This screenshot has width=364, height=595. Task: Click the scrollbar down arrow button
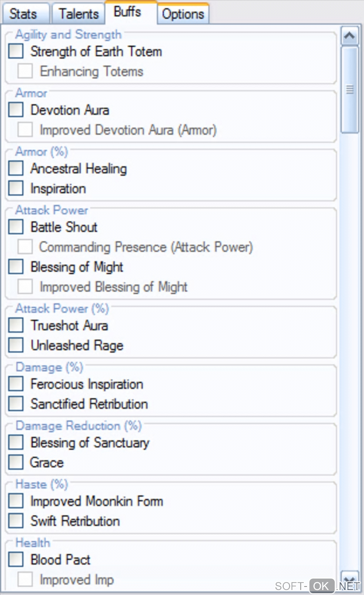pos(349,580)
